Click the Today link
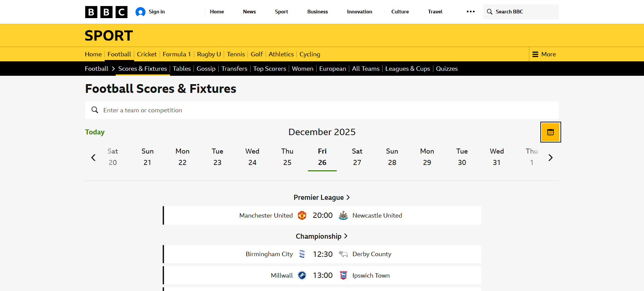The height and width of the screenshot is (291, 644). coord(95,132)
